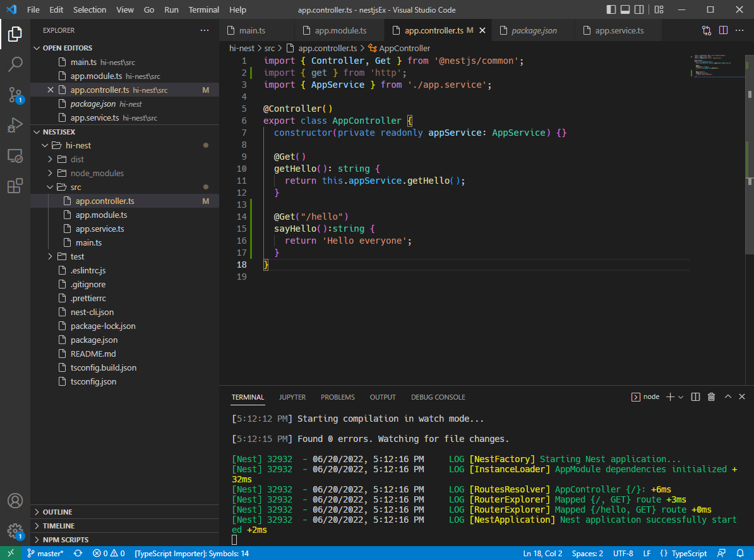Screen dimensions: 754x560
Task: Open Run and Debug view
Action: pos(15,125)
